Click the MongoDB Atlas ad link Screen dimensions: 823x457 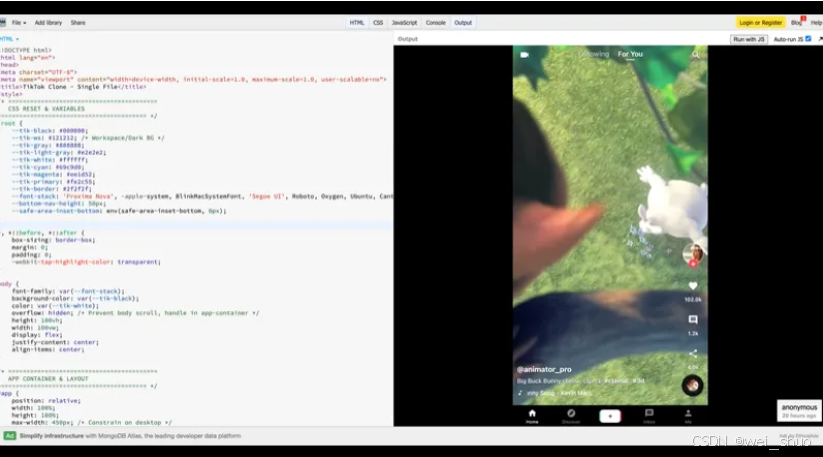click(x=130, y=435)
